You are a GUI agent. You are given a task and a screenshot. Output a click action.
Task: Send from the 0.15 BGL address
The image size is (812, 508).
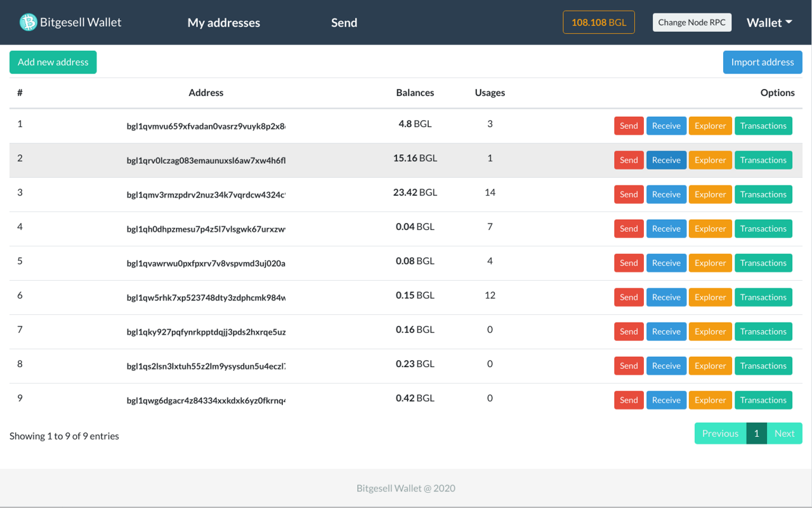point(629,297)
